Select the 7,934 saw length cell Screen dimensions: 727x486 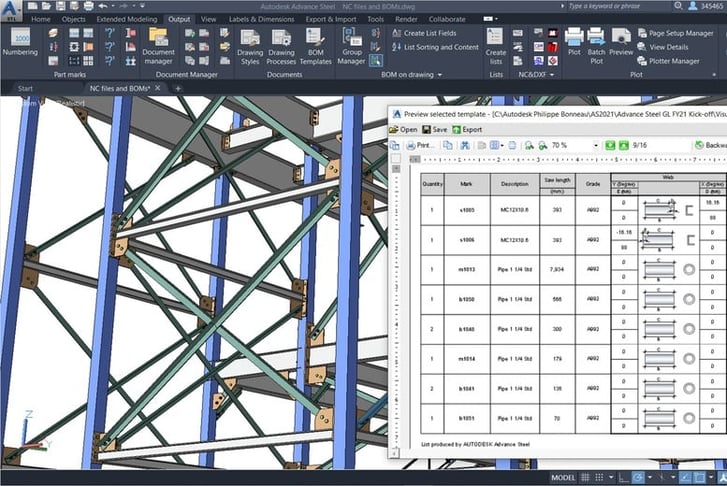point(557,269)
